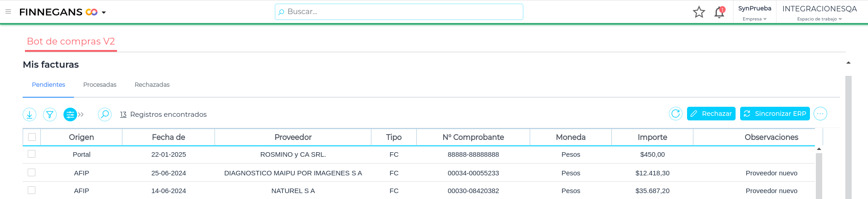Image resolution: width=868 pixels, height=199 pixels.
Task: Click the magnifier search records icon
Action: [x=105, y=114]
